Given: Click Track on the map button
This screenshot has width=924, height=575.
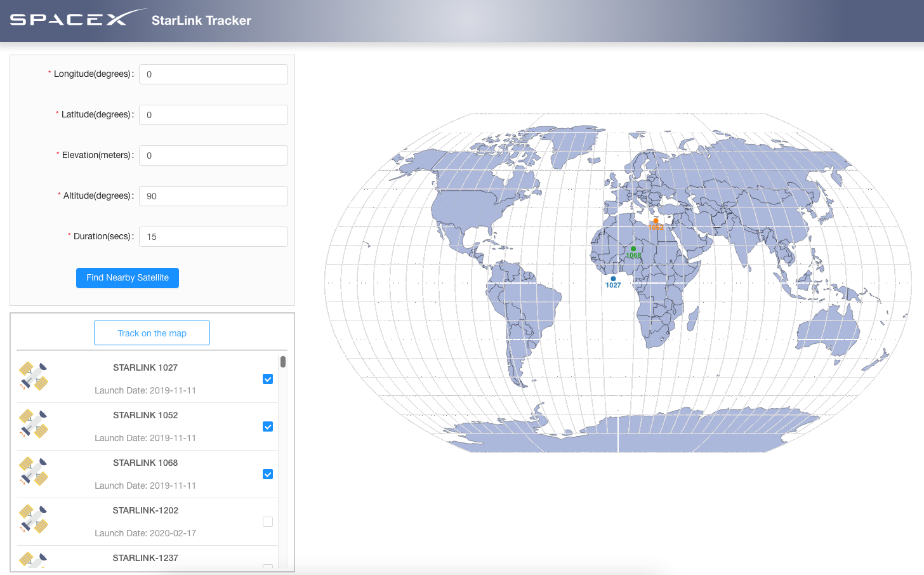Looking at the screenshot, I should click(152, 333).
